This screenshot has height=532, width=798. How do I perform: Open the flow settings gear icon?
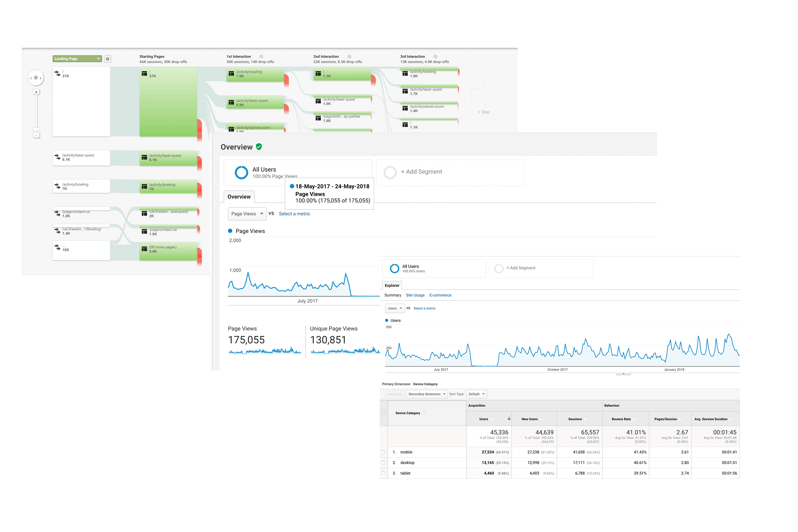point(107,59)
